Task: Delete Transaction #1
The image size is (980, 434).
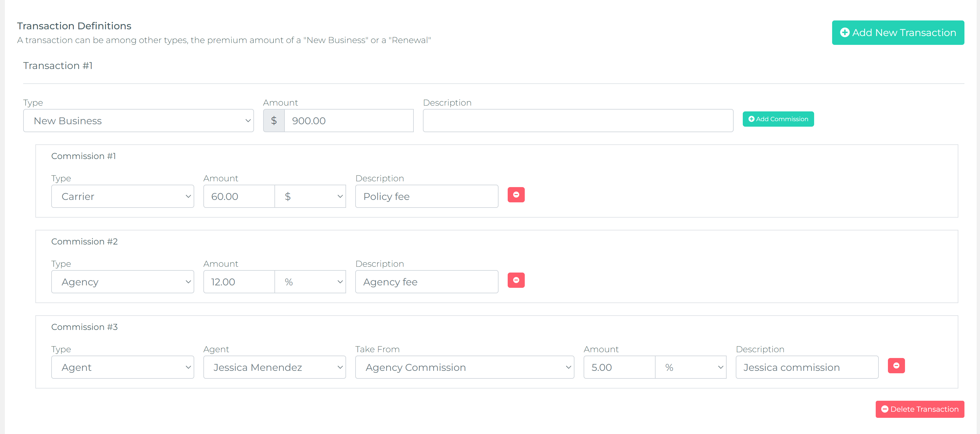Action: click(920, 409)
